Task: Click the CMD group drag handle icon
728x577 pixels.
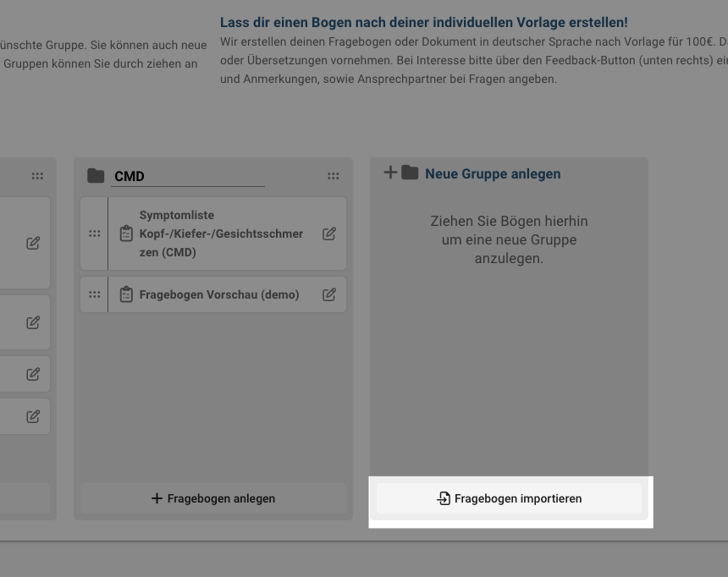Action: tap(333, 176)
